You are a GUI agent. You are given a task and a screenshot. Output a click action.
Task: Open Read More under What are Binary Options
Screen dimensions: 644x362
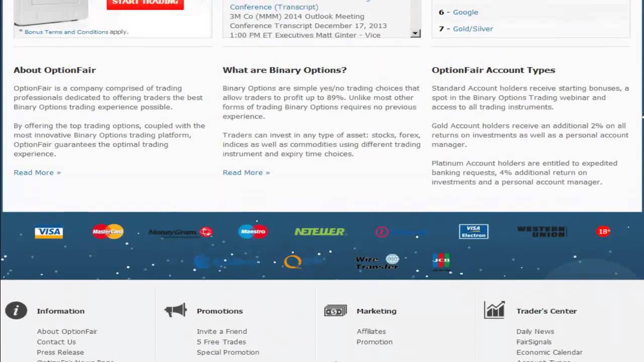tap(246, 172)
